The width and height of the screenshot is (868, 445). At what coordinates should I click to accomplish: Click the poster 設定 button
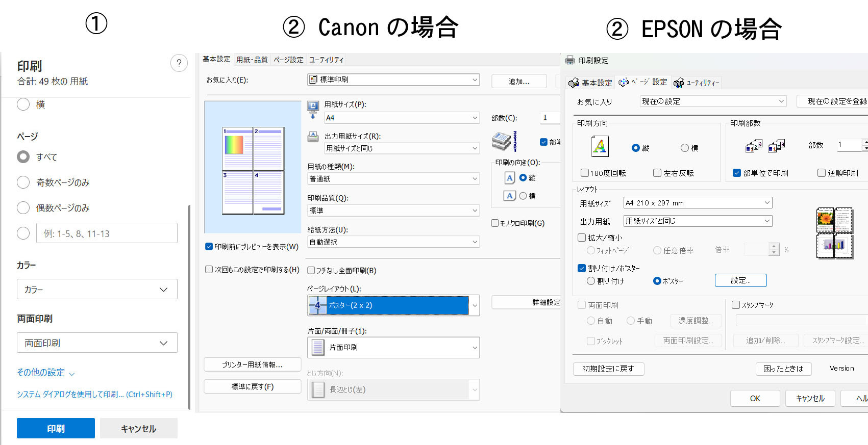740,280
